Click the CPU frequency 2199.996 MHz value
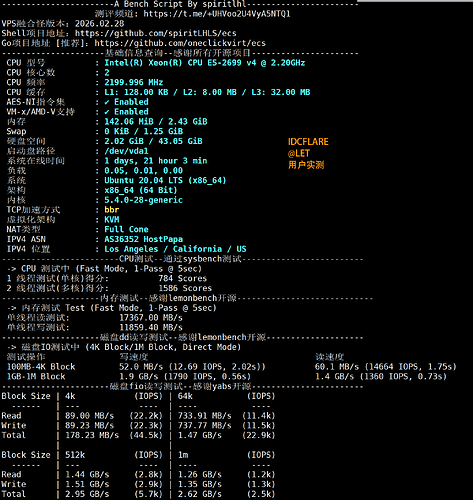The width and height of the screenshot is (473, 500). pos(134,82)
